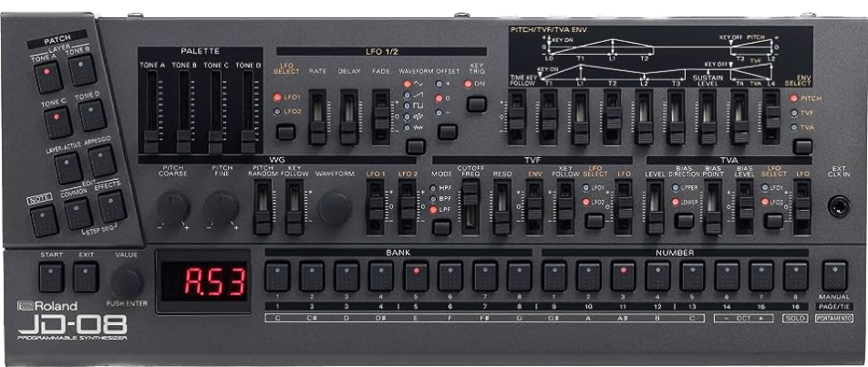This screenshot has width=868, height=367.
Task: Click the Time Key Follow envelope slider
Action: (x=517, y=118)
